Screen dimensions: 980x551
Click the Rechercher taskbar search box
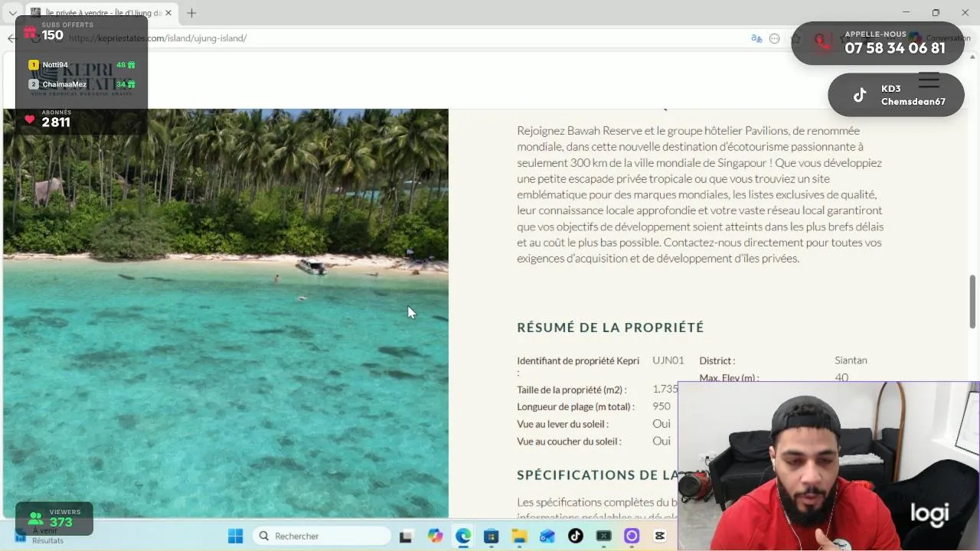tap(321, 536)
